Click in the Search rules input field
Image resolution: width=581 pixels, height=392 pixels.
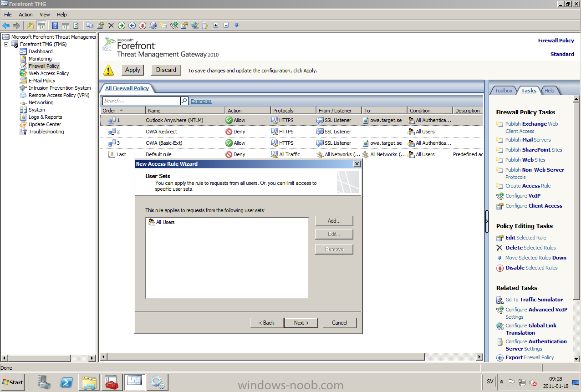(141, 101)
